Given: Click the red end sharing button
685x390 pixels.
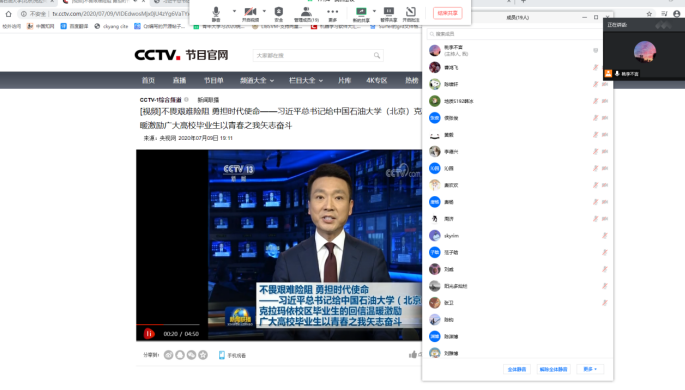Looking at the screenshot, I should pyautogui.click(x=447, y=13).
